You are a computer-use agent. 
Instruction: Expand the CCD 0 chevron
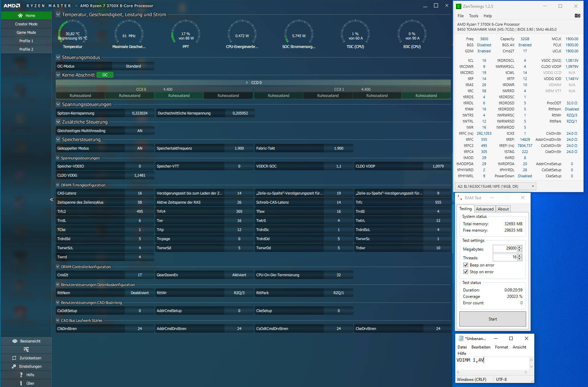point(247,83)
